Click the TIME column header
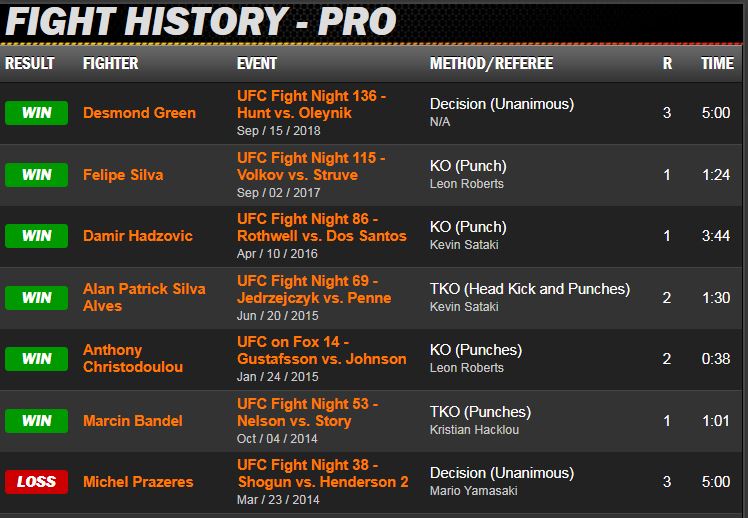This screenshot has width=748, height=518. [x=717, y=64]
